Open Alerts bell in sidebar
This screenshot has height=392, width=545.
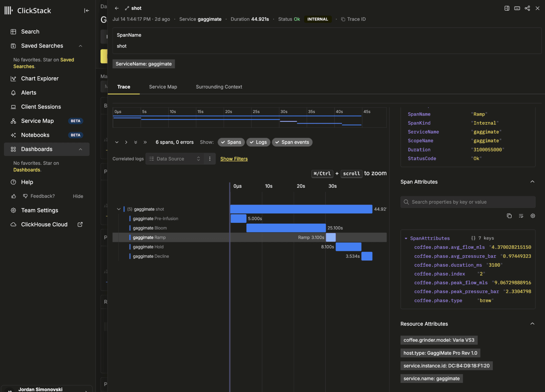[13, 93]
